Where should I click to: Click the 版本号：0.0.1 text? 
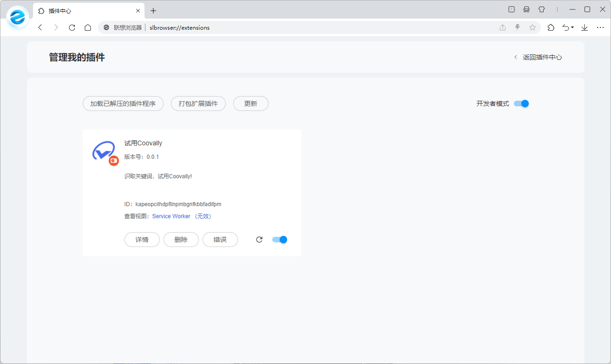click(x=142, y=157)
